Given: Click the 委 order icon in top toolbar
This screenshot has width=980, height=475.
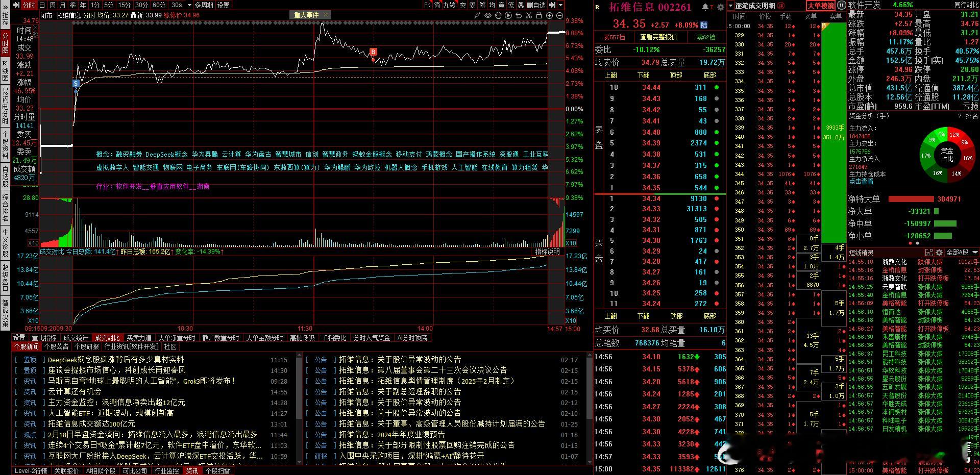Looking at the screenshot, I should (472, 5).
